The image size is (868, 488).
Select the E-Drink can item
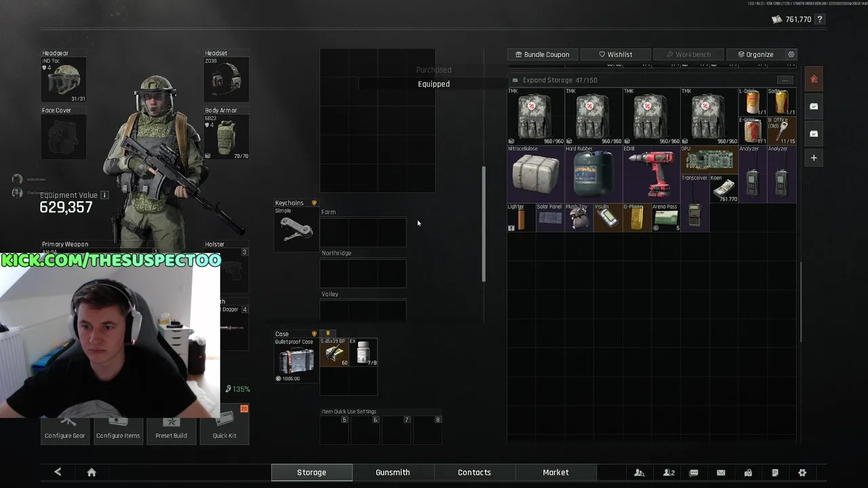[x=752, y=130]
